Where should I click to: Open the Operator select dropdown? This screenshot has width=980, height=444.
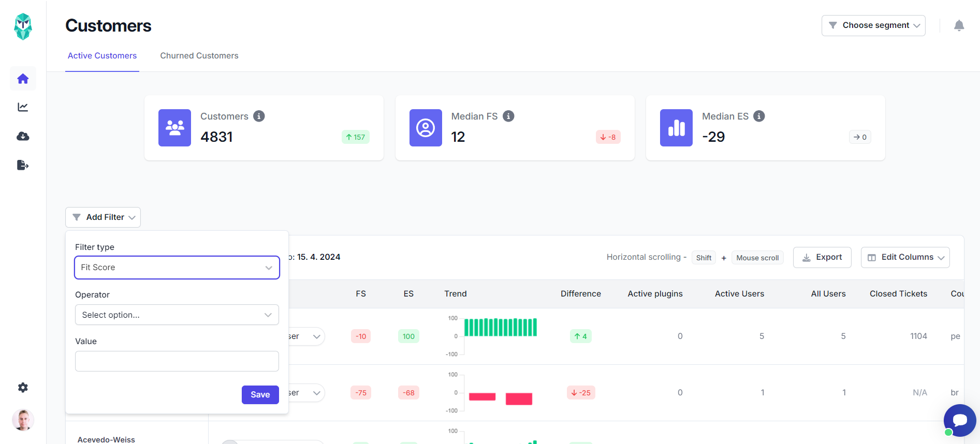(177, 315)
